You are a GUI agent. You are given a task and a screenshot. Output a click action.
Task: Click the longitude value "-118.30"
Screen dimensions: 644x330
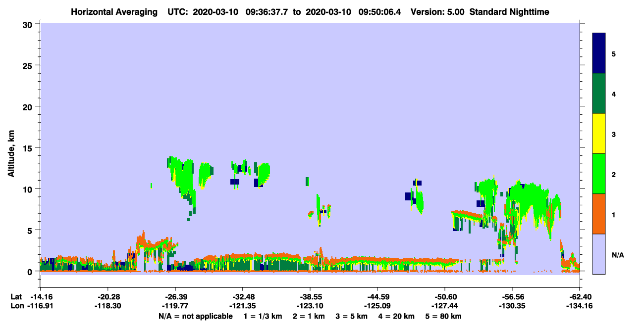click(107, 306)
